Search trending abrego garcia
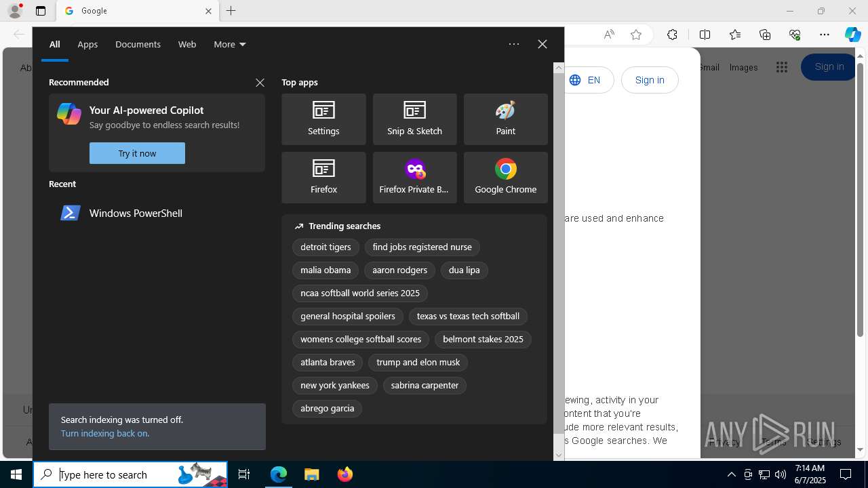The height and width of the screenshot is (488, 868). [328, 409]
